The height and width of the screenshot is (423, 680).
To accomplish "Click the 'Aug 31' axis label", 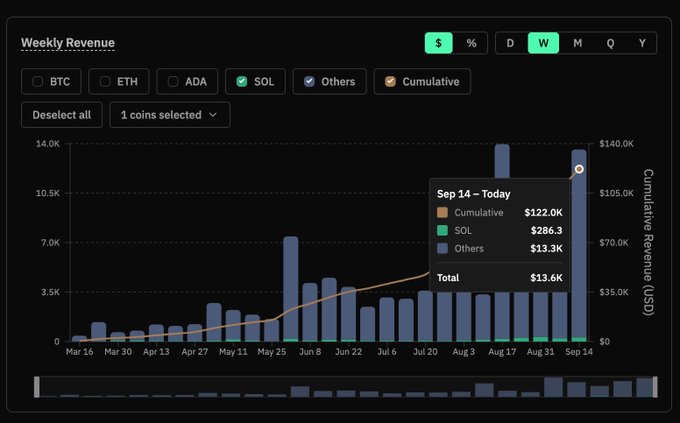I will 540,352.
